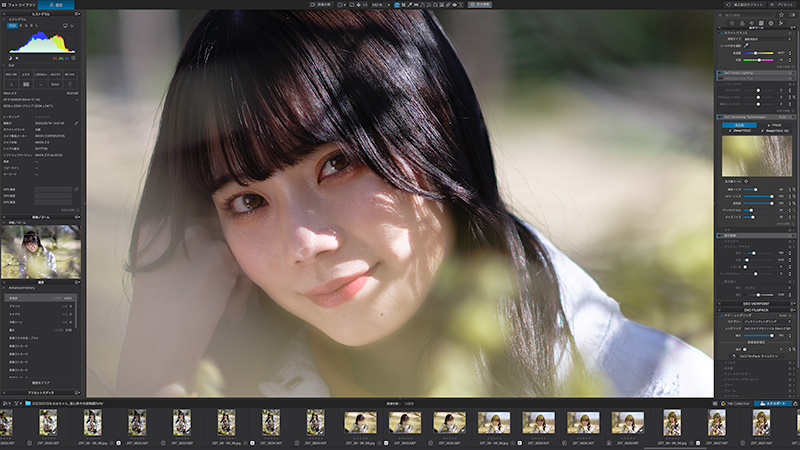
Task: Toggle the White Balance correction on/off
Action: 721,33
